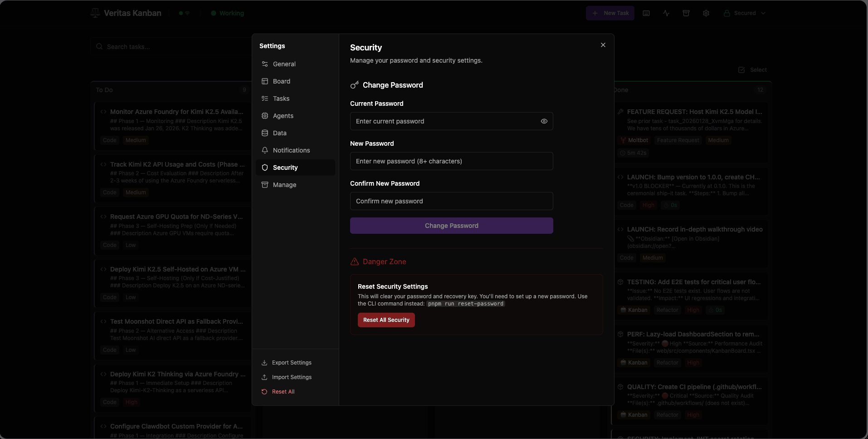Click Export Settings download icon
Viewport: 868px width, 439px height.
click(264, 363)
